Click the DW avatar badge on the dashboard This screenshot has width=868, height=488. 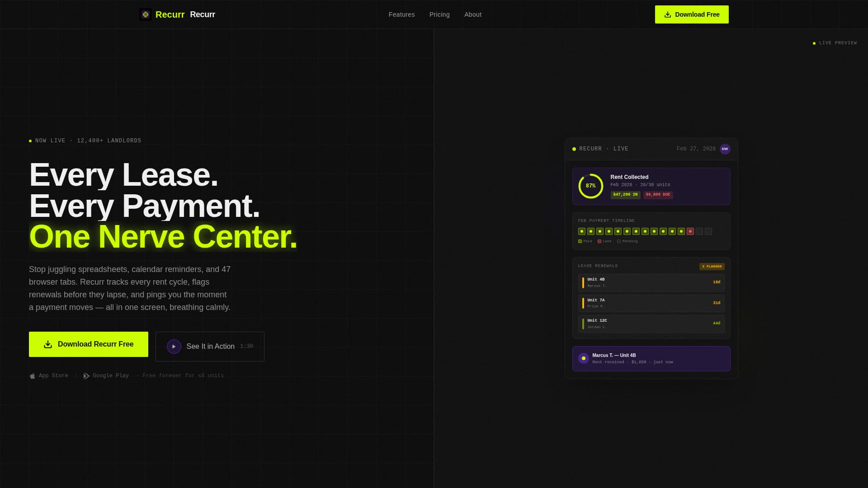[x=725, y=149]
